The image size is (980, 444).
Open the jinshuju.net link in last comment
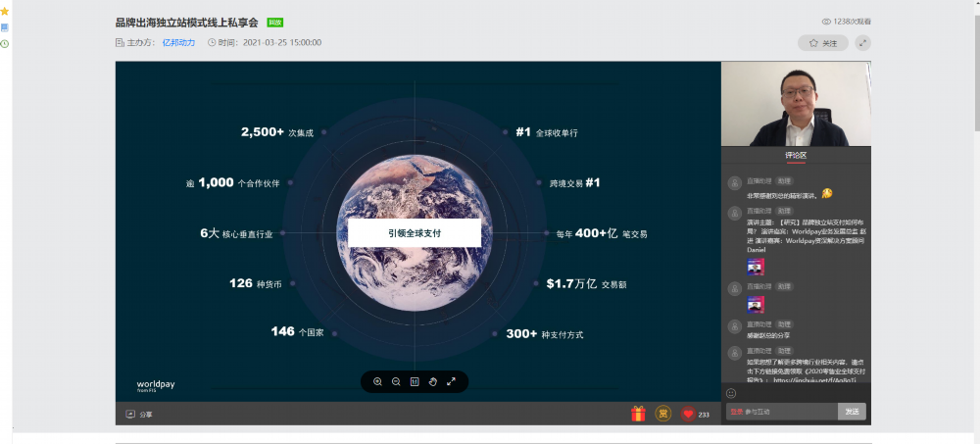tap(813, 380)
